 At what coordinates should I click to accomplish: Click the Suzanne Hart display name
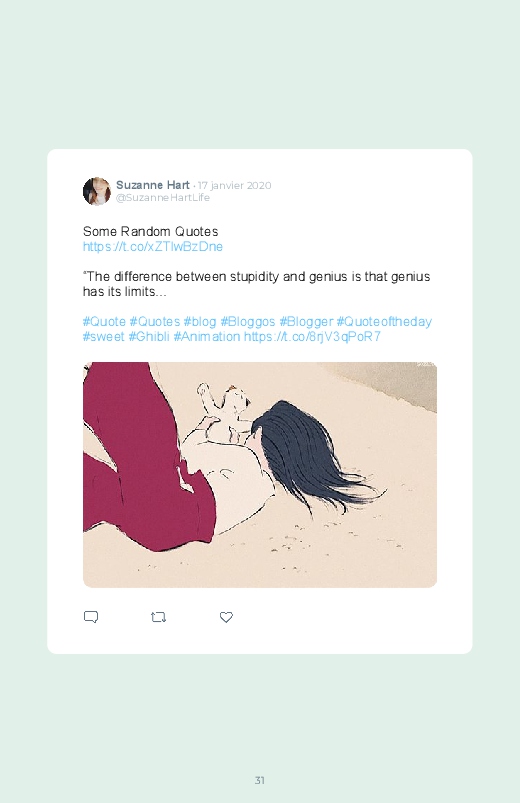153,185
